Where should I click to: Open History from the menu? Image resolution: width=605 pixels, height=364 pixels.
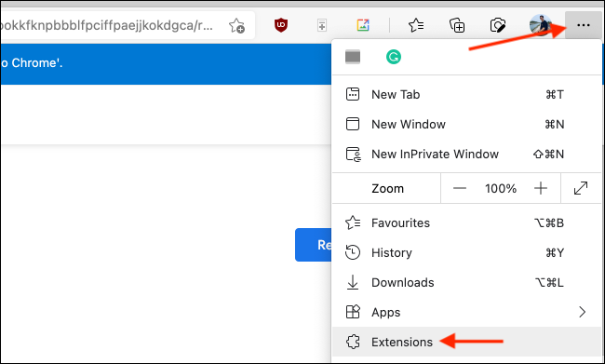click(467, 252)
